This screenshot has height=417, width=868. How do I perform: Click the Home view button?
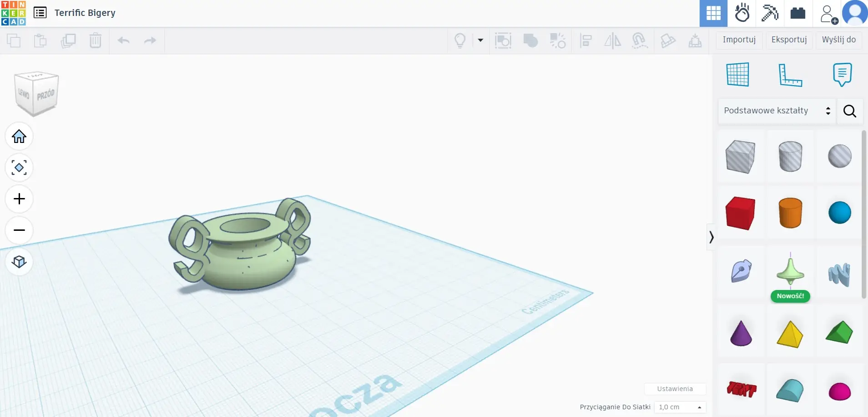tap(19, 136)
